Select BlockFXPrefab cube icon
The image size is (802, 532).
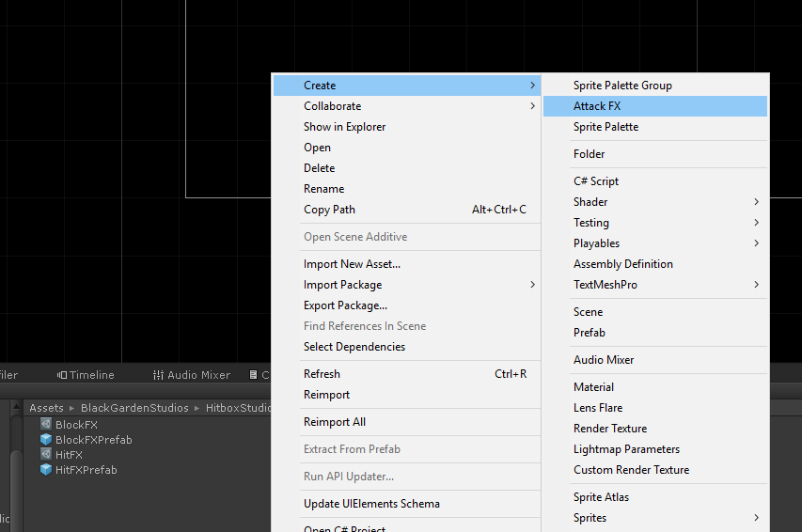[x=46, y=439]
